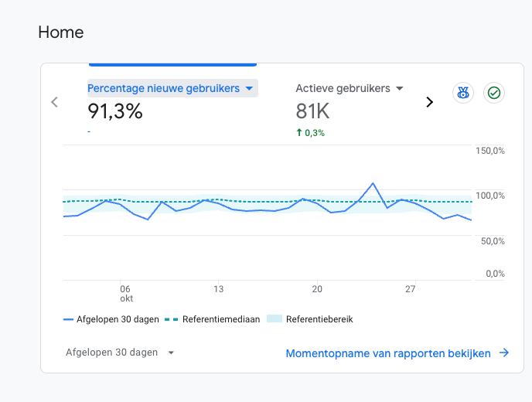This screenshot has width=532, height=402.
Task: Go to next metrics with right chevron
Action: tap(429, 102)
